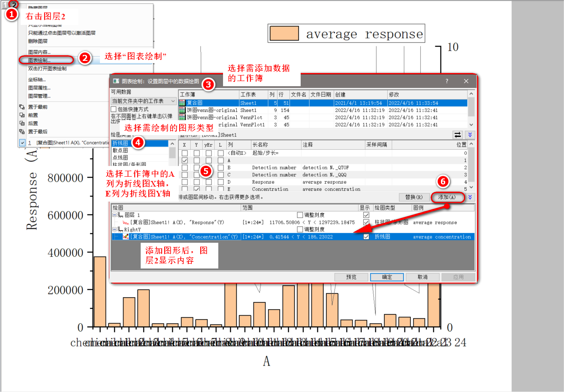Select 点线图 in plot type list

[121, 157]
